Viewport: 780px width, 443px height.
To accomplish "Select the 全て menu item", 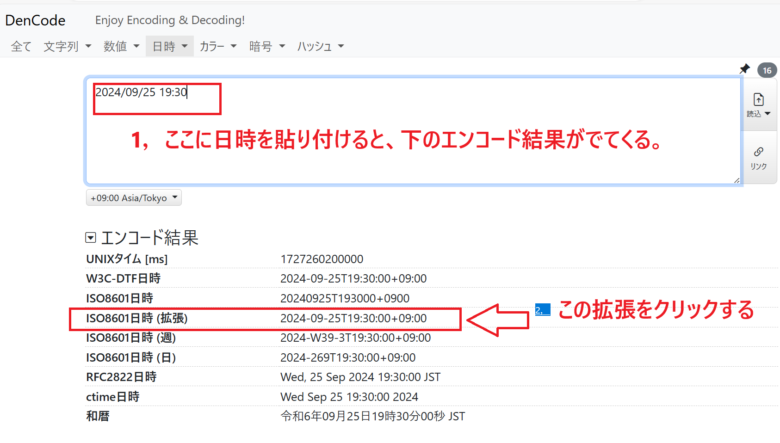I will (x=21, y=46).
